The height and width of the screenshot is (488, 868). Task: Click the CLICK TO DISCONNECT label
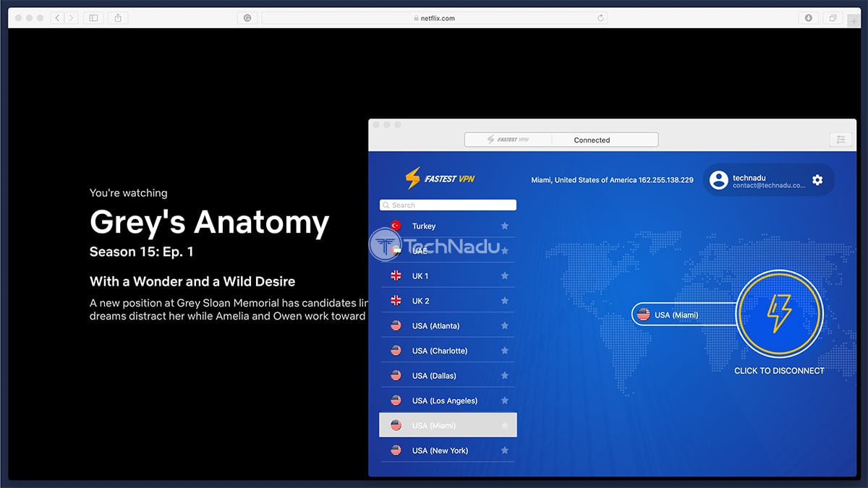[x=779, y=371]
